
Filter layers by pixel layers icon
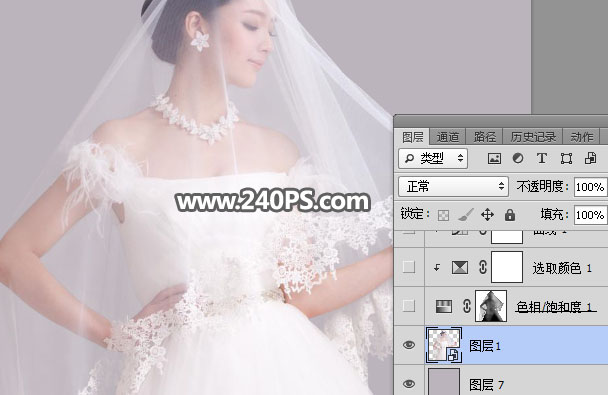click(494, 159)
